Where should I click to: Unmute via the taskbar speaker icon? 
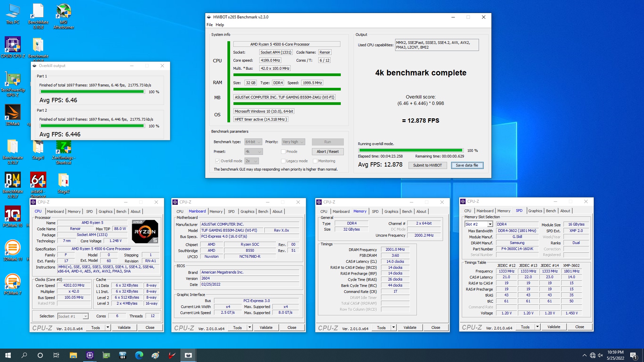tap(600, 355)
